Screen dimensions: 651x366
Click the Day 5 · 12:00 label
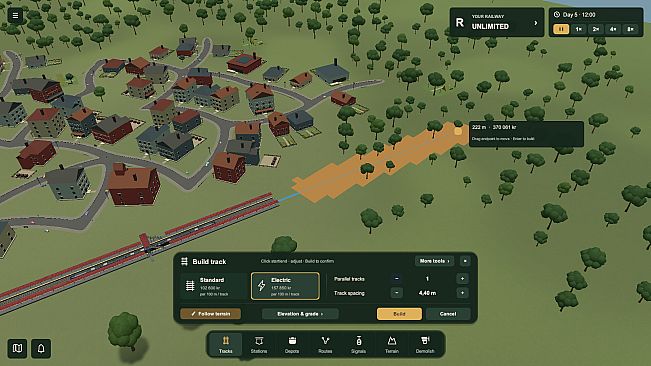(579, 15)
